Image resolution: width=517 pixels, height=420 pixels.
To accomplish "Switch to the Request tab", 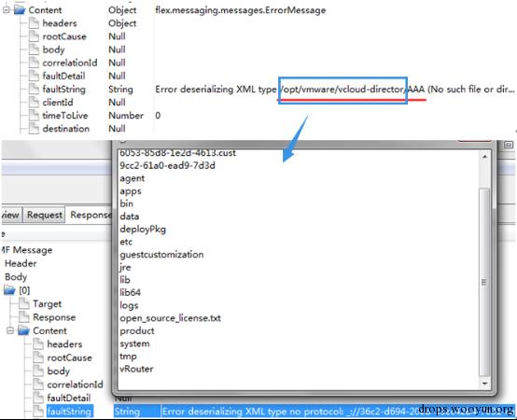I will [x=45, y=215].
